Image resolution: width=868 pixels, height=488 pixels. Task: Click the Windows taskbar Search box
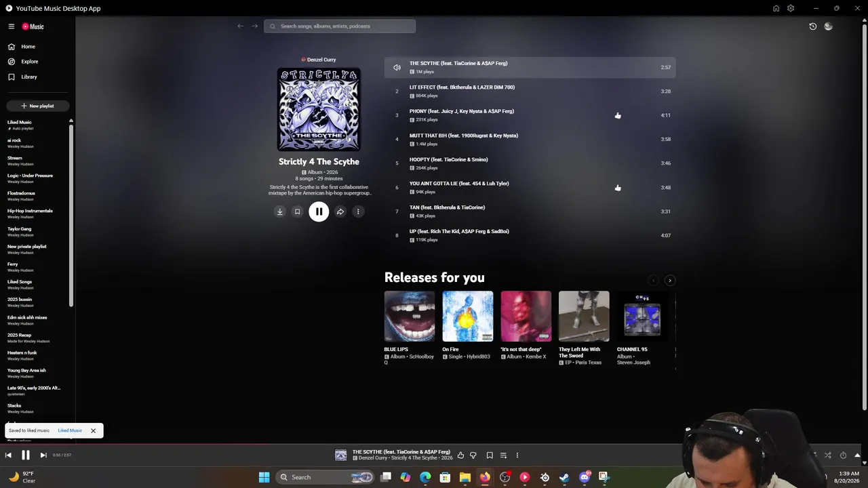pyautogui.click(x=326, y=477)
